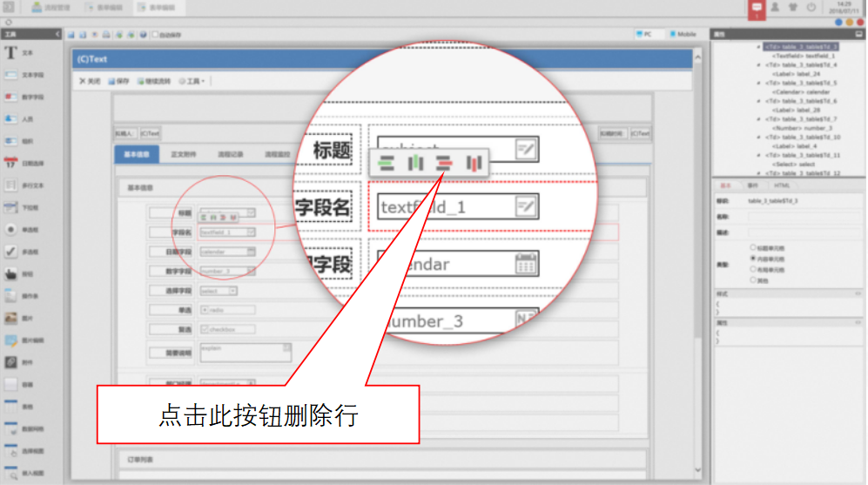The height and width of the screenshot is (485, 868).
Task: Switch the preview to Mobile
Action: (683, 34)
